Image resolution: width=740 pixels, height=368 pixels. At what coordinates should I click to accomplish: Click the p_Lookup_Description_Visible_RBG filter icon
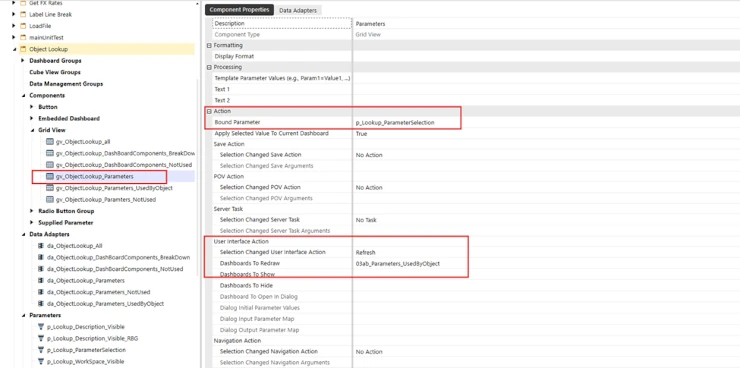tap(41, 339)
